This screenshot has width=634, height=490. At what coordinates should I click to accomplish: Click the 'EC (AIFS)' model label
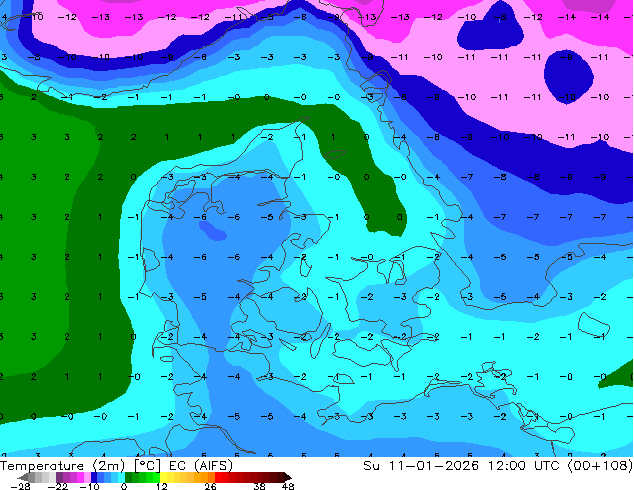click(x=201, y=466)
